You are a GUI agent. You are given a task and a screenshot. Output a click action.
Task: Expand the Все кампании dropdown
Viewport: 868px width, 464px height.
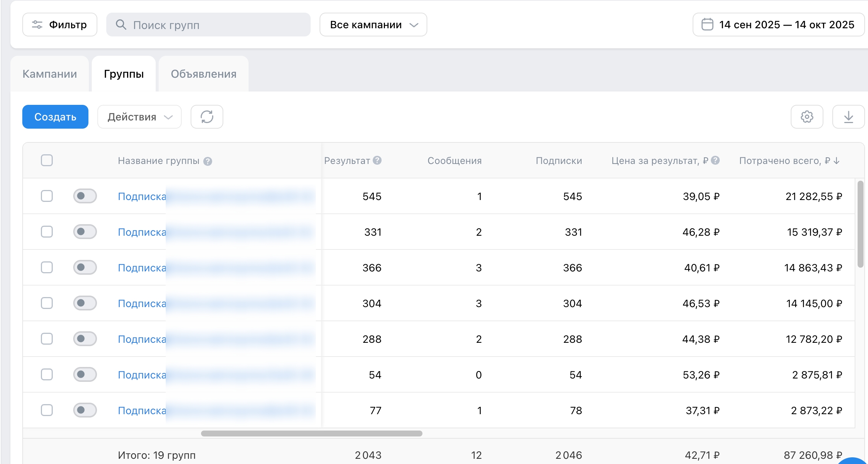[x=373, y=25]
